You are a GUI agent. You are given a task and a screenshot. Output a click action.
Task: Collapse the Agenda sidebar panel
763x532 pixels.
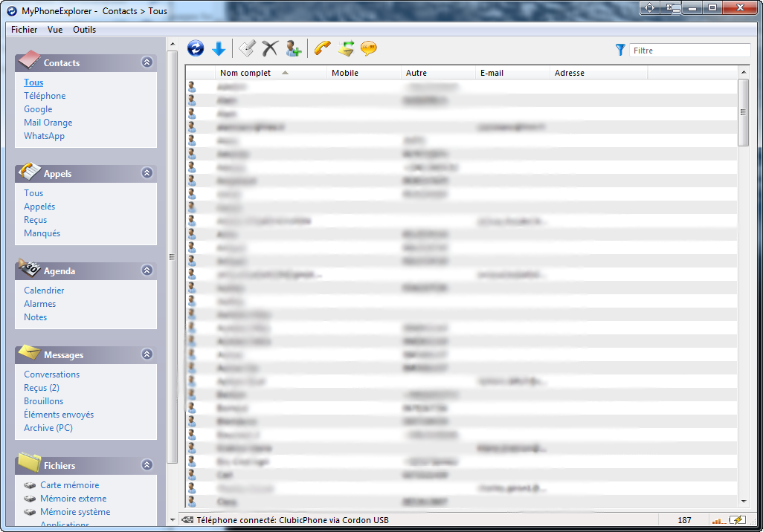(x=147, y=270)
